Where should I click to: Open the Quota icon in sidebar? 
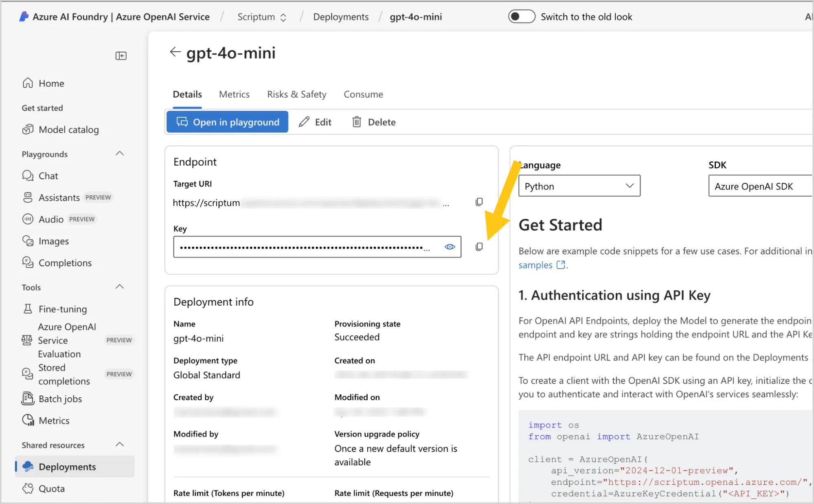28,488
